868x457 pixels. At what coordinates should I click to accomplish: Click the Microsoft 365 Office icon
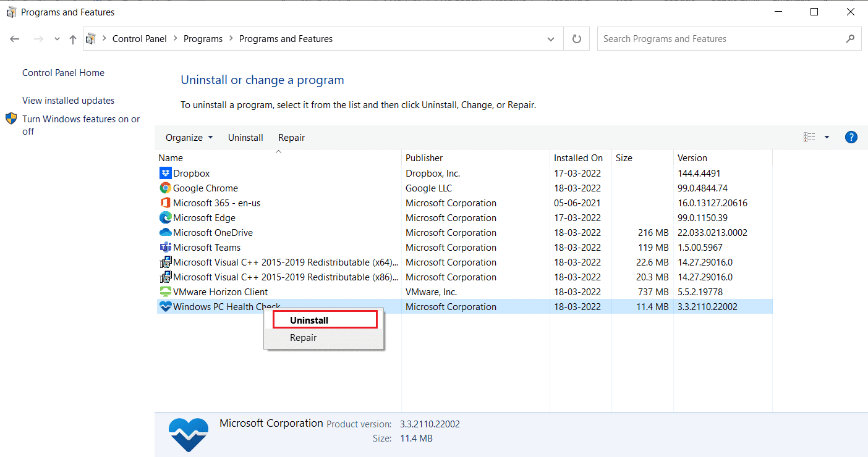pyautogui.click(x=165, y=203)
